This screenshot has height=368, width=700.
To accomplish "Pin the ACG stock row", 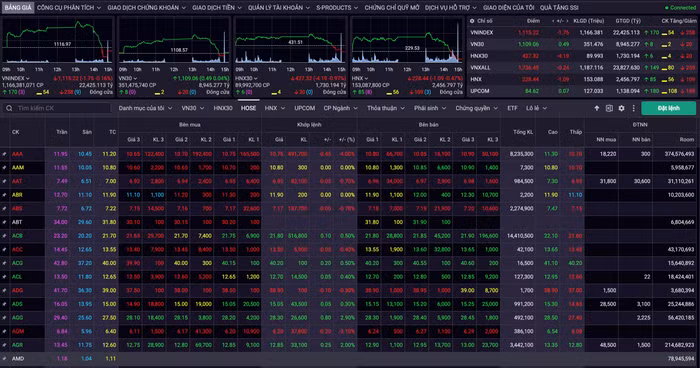I will 4,263.
